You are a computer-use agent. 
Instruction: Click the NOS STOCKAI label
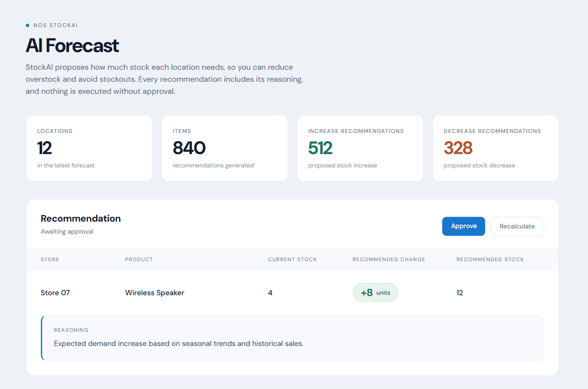pyautogui.click(x=56, y=25)
